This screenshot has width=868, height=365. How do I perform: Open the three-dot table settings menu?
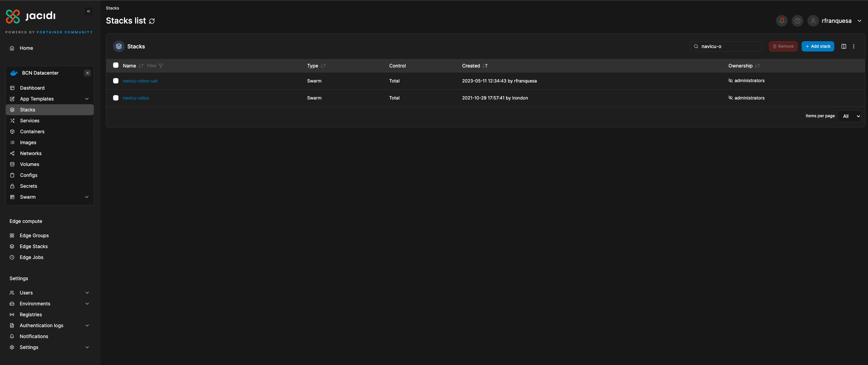[853, 46]
